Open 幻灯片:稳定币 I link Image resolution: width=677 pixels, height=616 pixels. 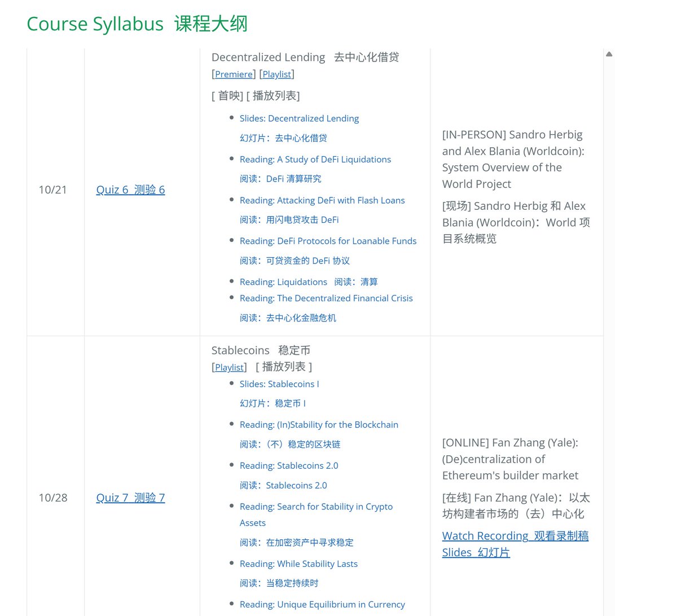[272, 404]
